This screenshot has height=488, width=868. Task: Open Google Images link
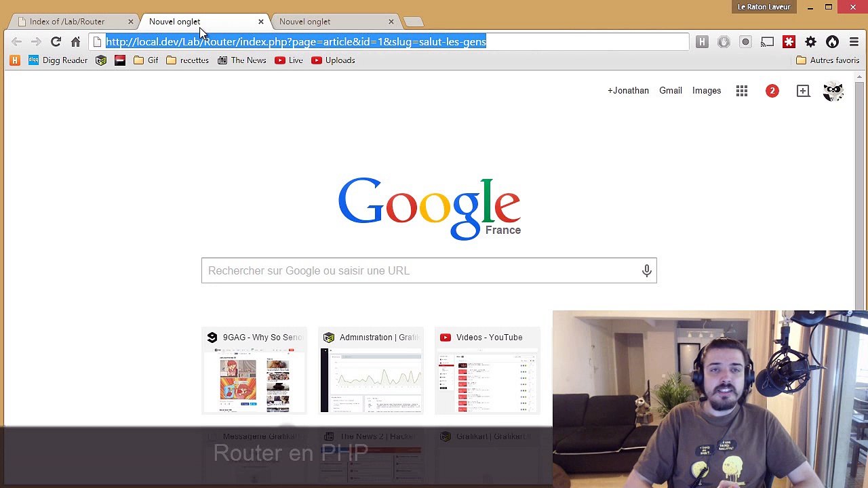[707, 91]
